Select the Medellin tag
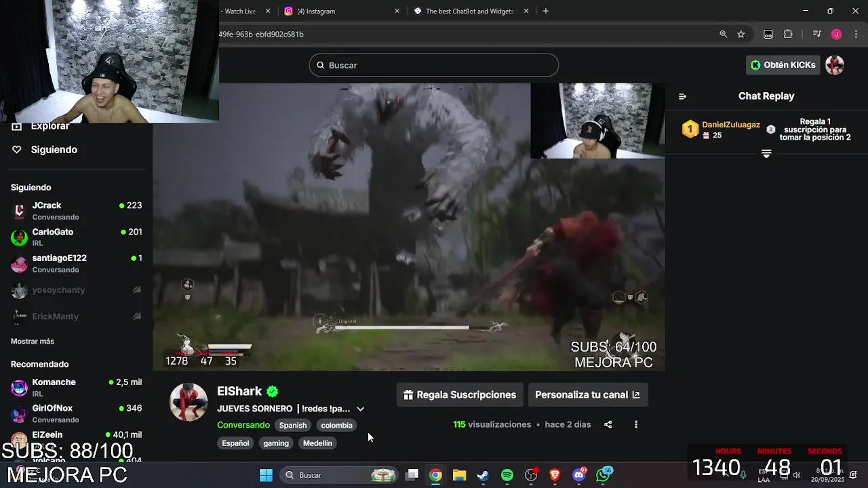The width and height of the screenshot is (868, 488). (x=317, y=443)
